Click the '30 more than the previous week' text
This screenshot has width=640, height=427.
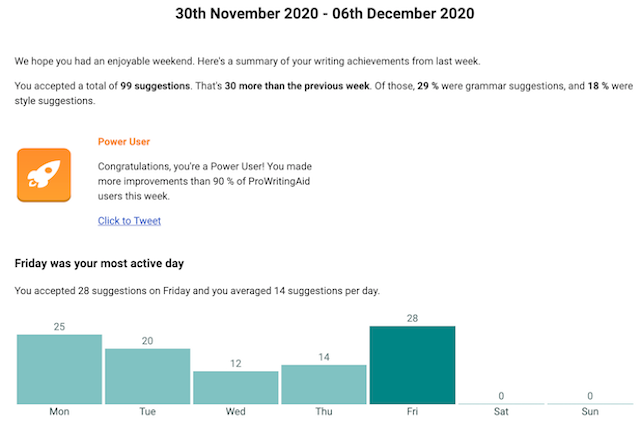click(297, 86)
